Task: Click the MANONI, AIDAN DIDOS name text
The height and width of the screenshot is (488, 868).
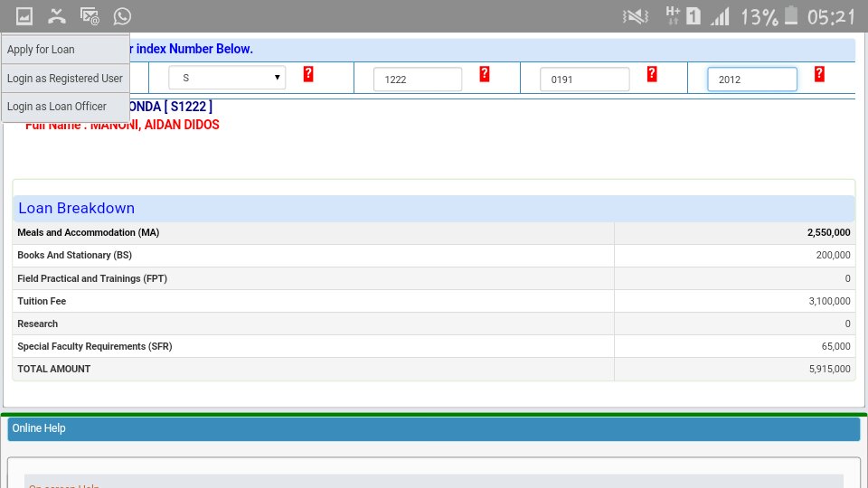Action: point(155,125)
